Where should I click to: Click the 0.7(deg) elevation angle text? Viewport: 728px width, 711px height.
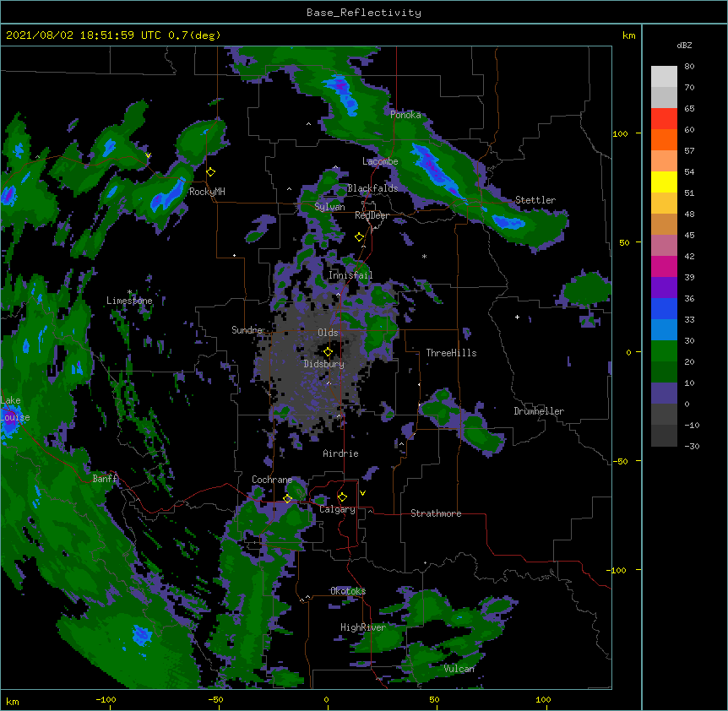(194, 35)
